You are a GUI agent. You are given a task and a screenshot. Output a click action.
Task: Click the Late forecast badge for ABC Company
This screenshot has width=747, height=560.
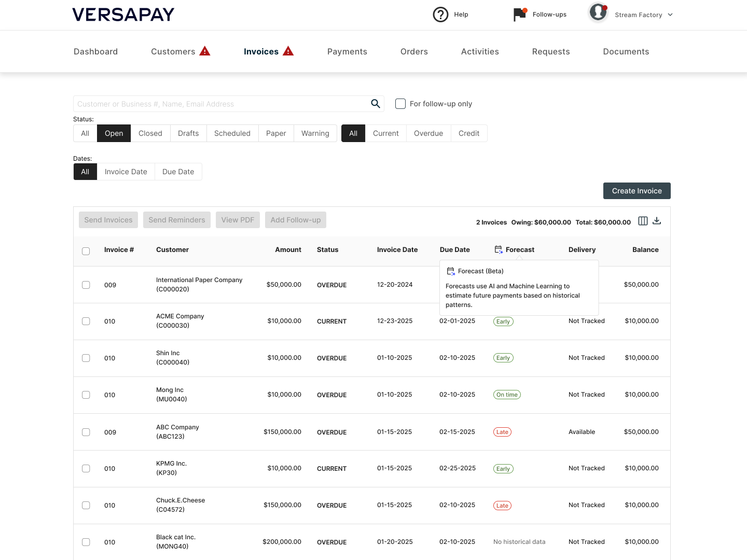point(502,432)
